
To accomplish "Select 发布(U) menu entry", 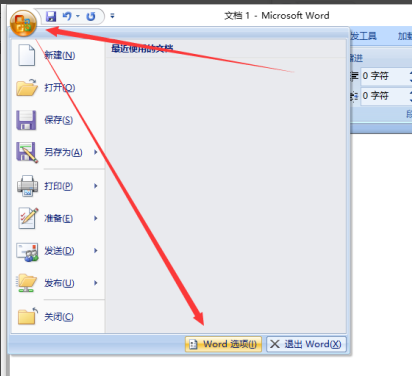I will coord(58,283).
